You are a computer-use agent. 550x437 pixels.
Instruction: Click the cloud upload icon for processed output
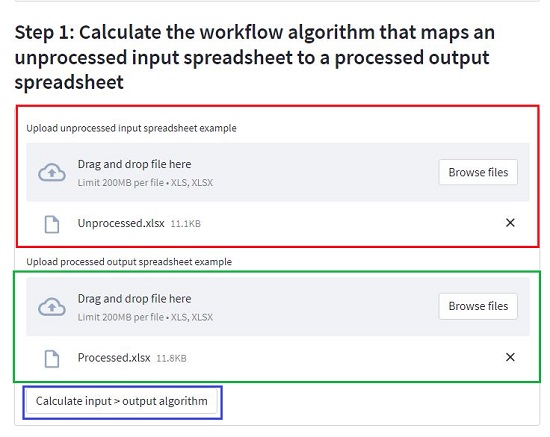pos(52,307)
